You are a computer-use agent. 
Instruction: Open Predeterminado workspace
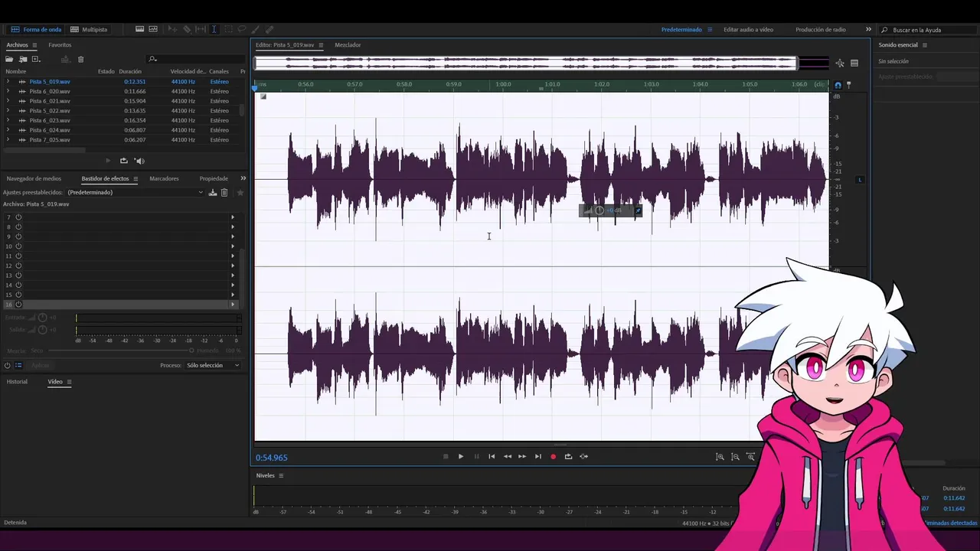point(681,30)
